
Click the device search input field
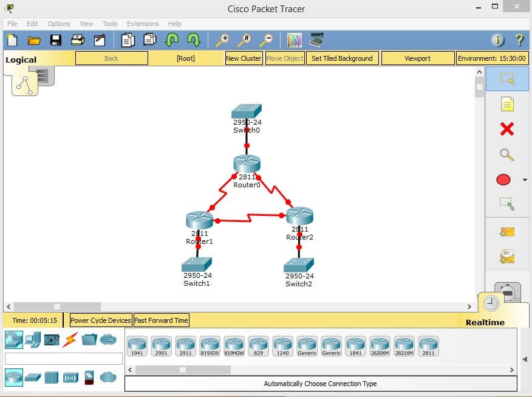click(64, 359)
